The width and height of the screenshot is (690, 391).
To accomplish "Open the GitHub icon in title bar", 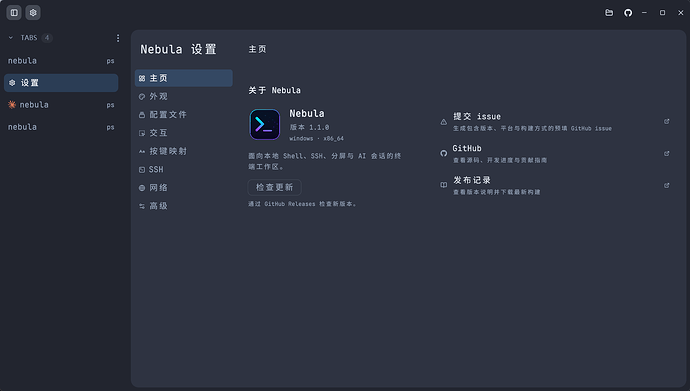I will pos(628,13).
